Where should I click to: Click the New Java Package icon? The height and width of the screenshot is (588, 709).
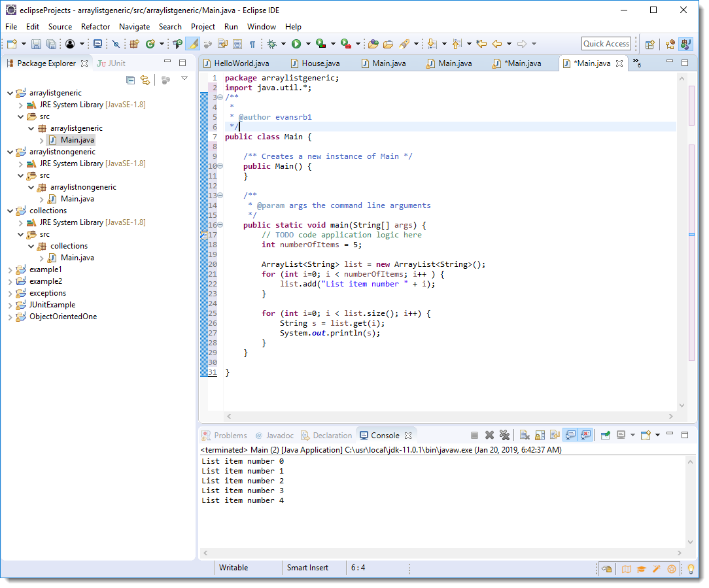(x=134, y=44)
